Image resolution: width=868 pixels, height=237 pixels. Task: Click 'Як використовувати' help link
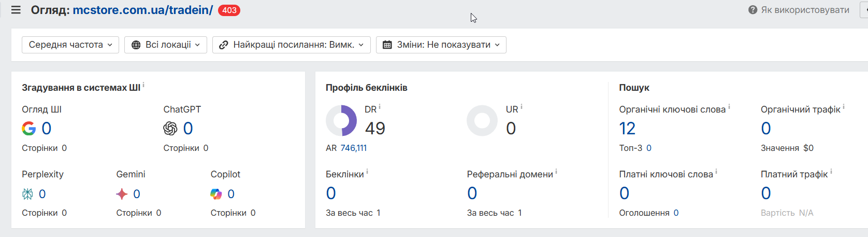[x=805, y=10]
